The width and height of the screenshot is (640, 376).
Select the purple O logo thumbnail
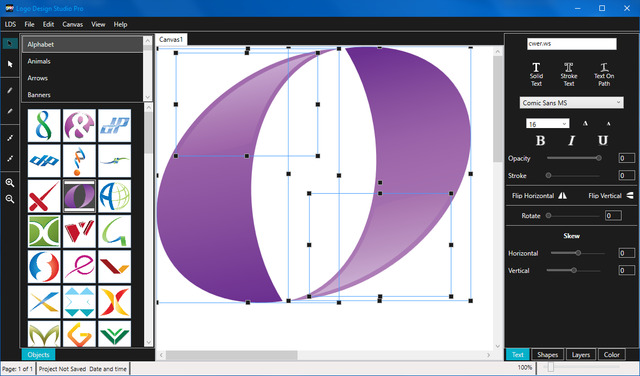pyautogui.click(x=79, y=196)
